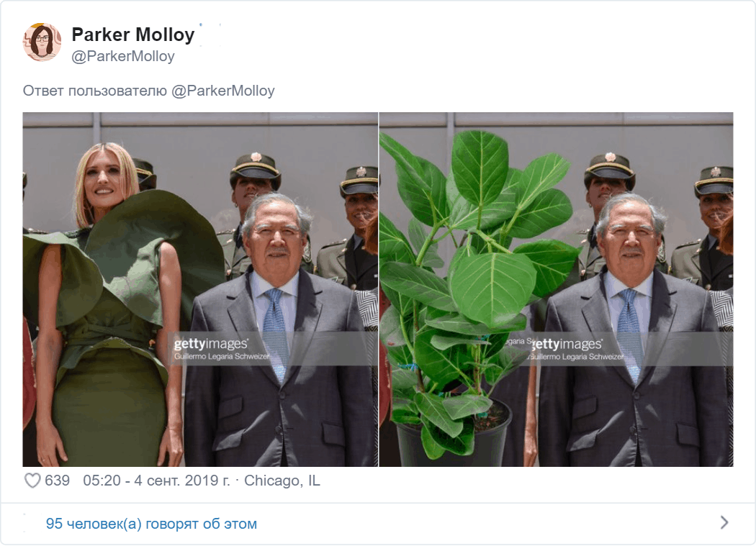The width and height of the screenshot is (756, 546).
Task: Click the 639 likes count
Action: click(x=57, y=481)
